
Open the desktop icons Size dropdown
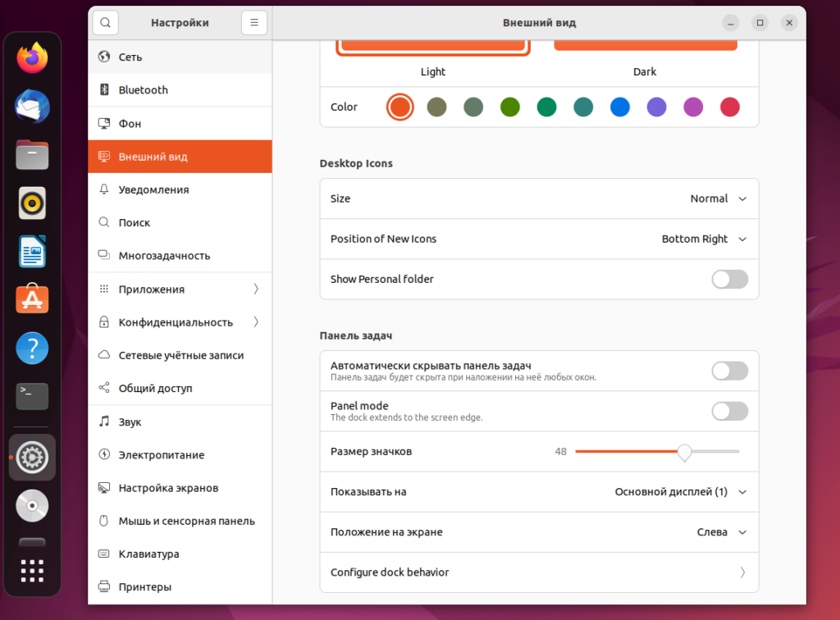pos(719,198)
